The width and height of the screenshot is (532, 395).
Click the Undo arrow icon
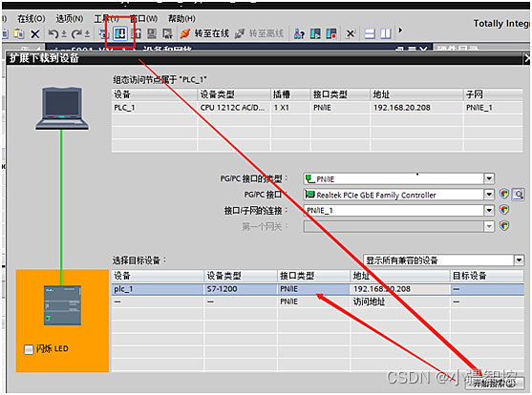point(53,33)
